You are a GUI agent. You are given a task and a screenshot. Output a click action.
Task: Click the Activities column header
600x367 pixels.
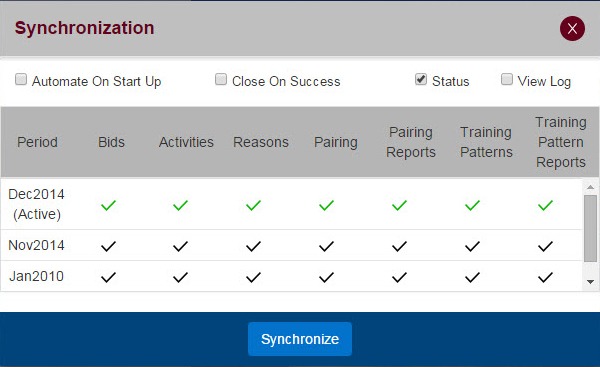point(186,142)
